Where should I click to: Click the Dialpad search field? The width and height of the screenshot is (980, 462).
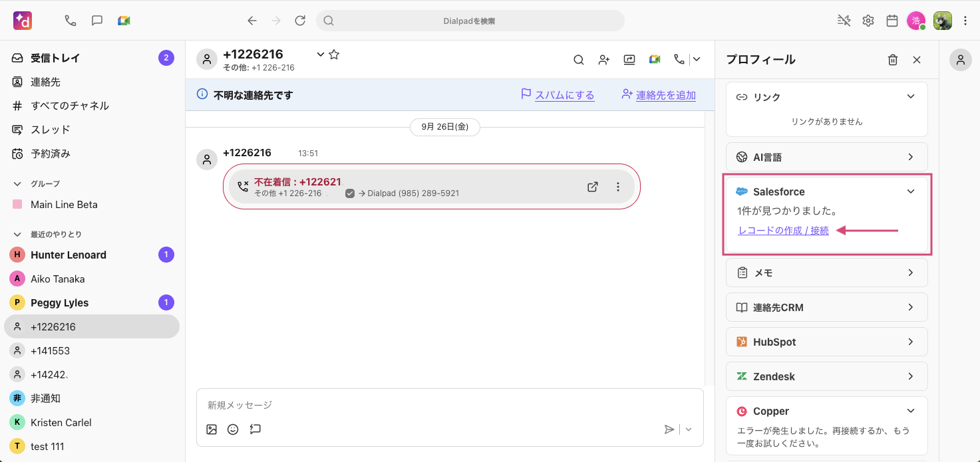pos(470,21)
